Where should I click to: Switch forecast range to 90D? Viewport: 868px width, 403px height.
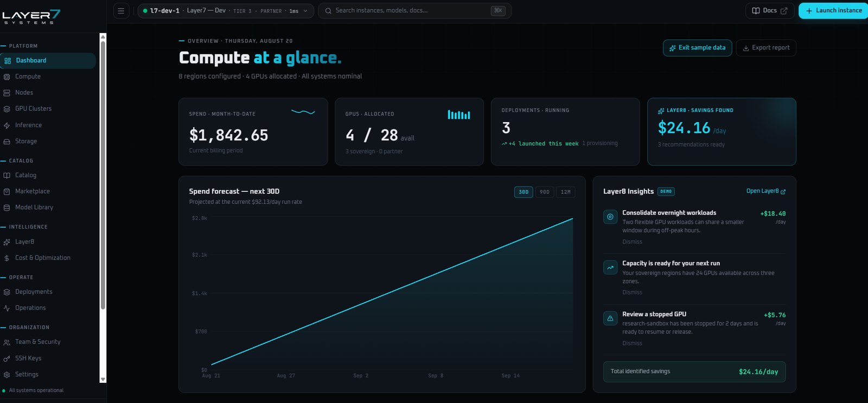545,192
